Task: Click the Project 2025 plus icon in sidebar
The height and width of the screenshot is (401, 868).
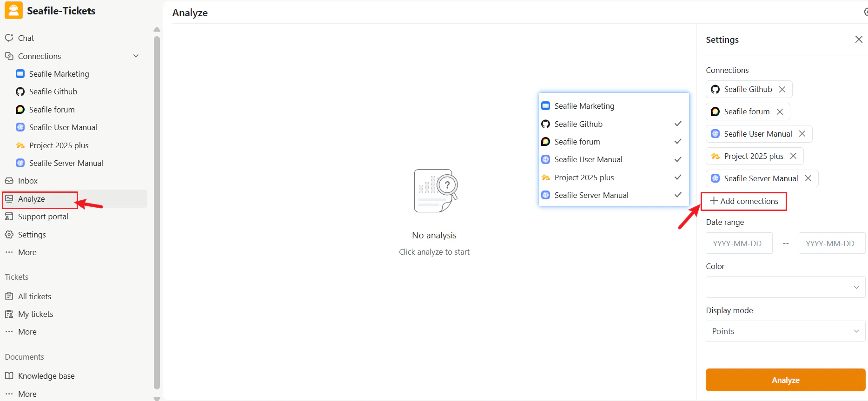Action: click(20, 145)
